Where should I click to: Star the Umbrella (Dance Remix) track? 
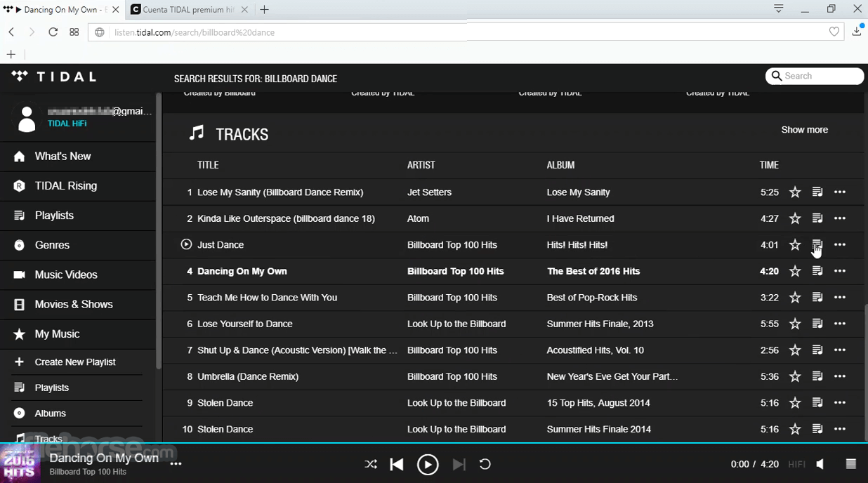[x=795, y=376]
